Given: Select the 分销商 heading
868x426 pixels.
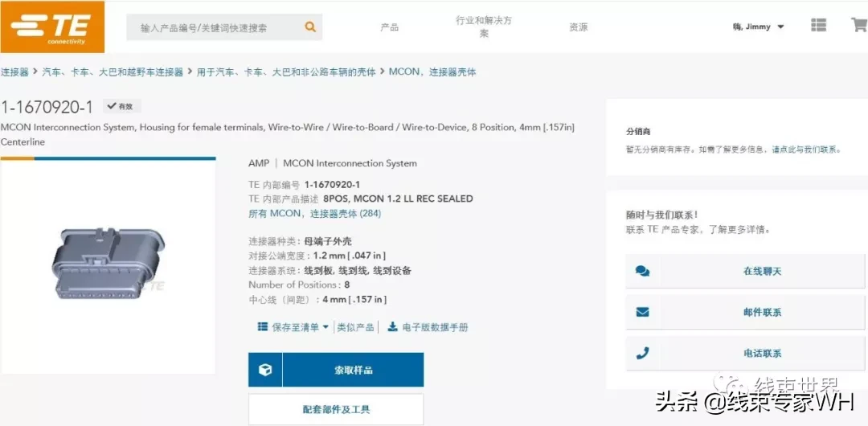Looking at the screenshot, I should pos(637,132).
